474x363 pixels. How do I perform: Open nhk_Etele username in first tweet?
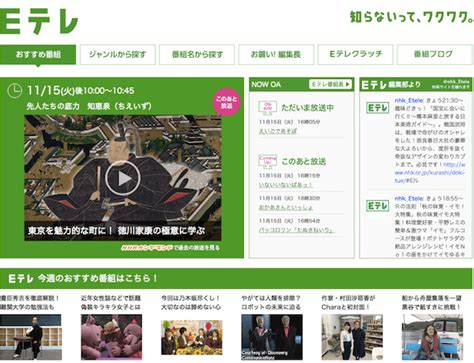(409, 100)
